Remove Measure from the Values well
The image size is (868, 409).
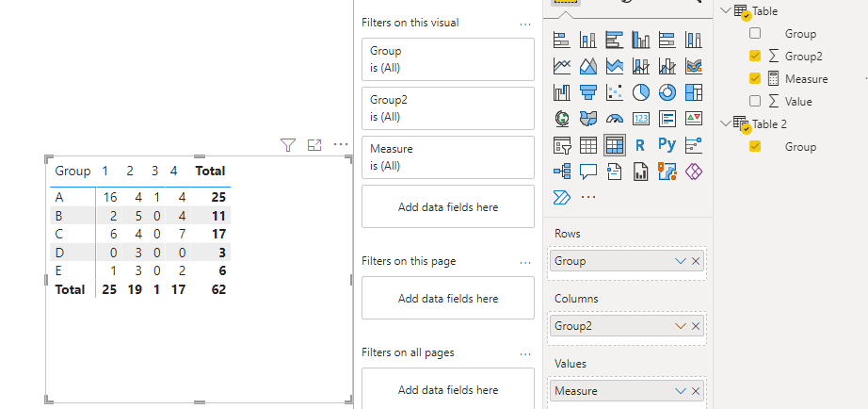point(696,391)
